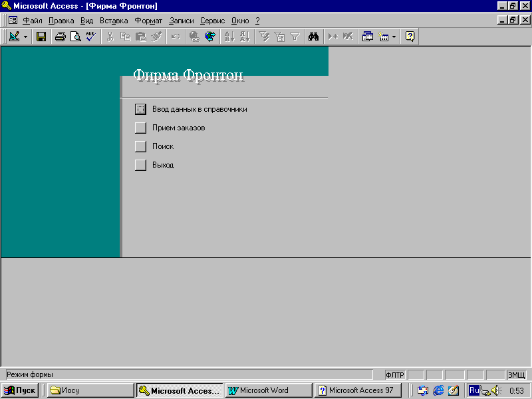Print using the printer icon
Screen dimensions: 532x399
61,37
